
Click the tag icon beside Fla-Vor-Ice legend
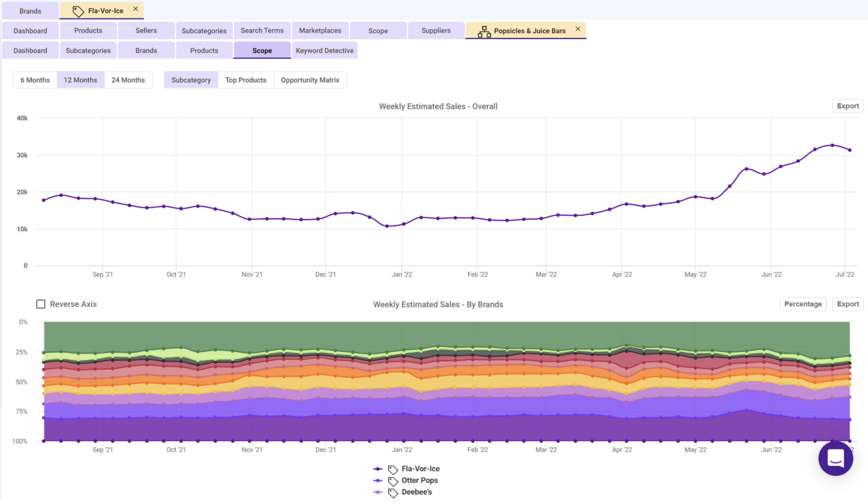pyautogui.click(x=393, y=469)
